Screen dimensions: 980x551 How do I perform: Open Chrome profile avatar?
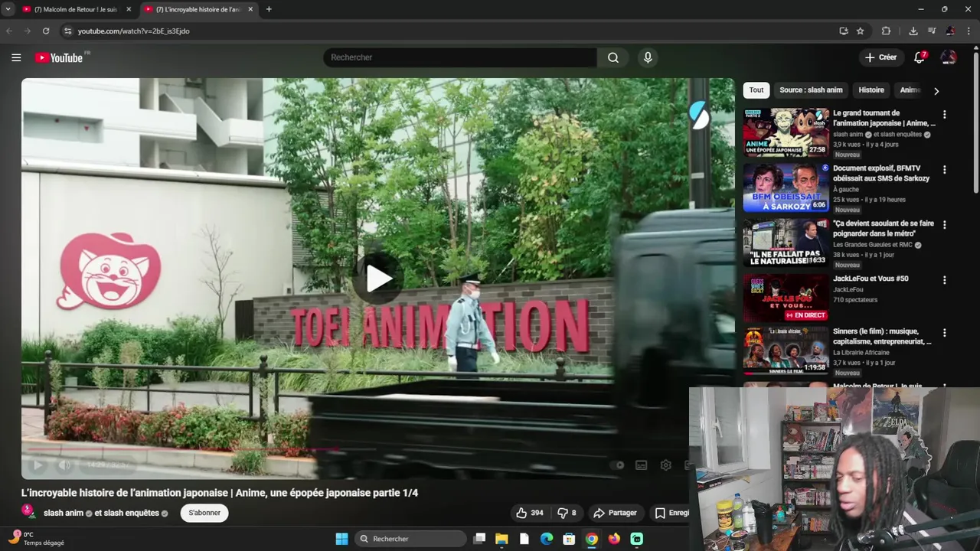(x=950, y=31)
